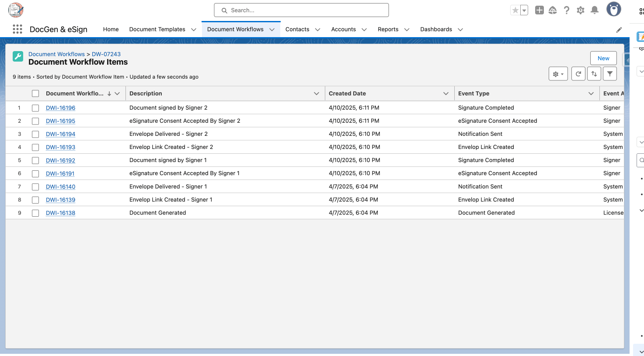Select the checkbox for DWI-16140
This screenshot has height=356, width=644.
click(35, 187)
